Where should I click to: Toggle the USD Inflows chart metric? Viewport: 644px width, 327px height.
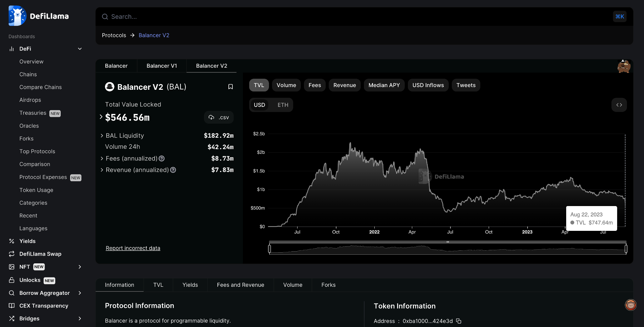[x=428, y=85]
